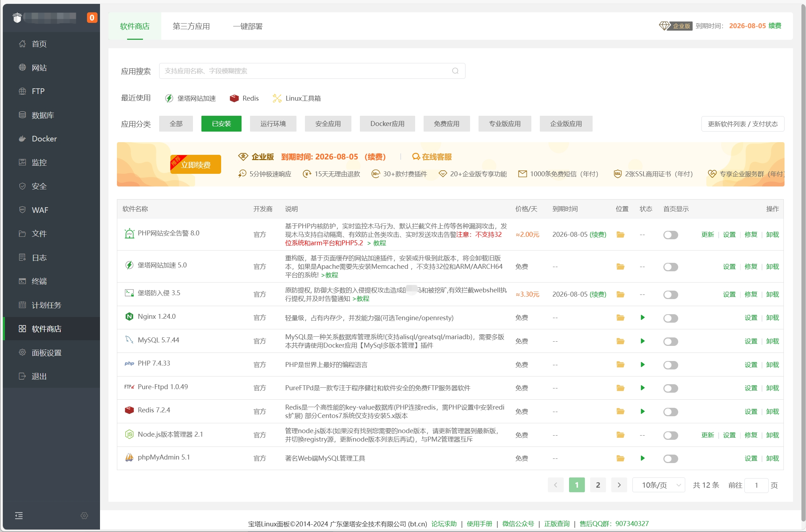Select the 免费应用 category filter
Screen dimensions: 806x532
coord(446,124)
